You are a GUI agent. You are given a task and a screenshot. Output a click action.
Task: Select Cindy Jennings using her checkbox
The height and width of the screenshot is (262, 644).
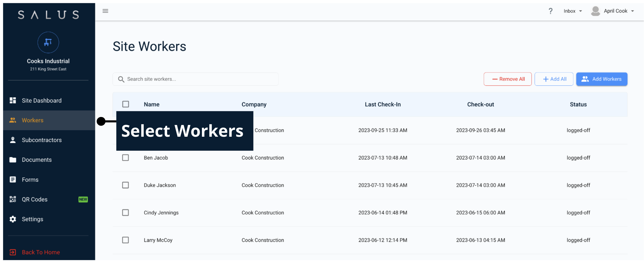125,213
